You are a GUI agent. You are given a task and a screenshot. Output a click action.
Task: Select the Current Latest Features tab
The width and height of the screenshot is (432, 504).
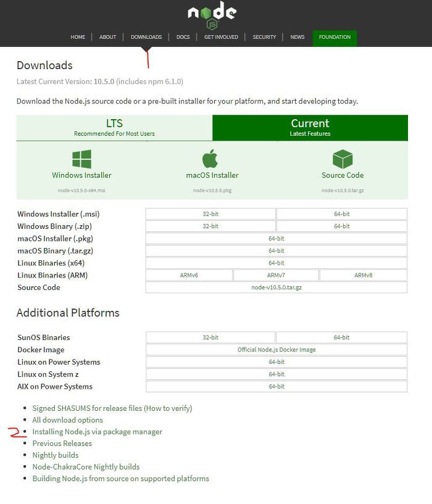[x=310, y=128]
